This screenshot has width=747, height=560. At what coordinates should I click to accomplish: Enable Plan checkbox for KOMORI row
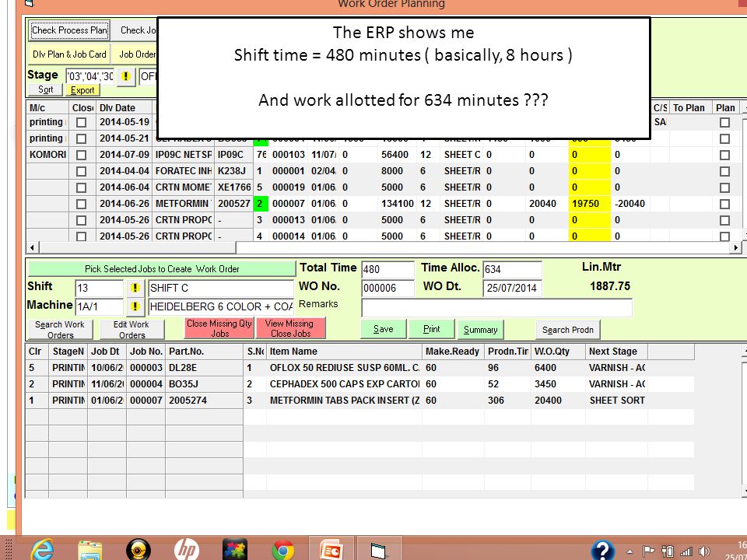coord(724,156)
